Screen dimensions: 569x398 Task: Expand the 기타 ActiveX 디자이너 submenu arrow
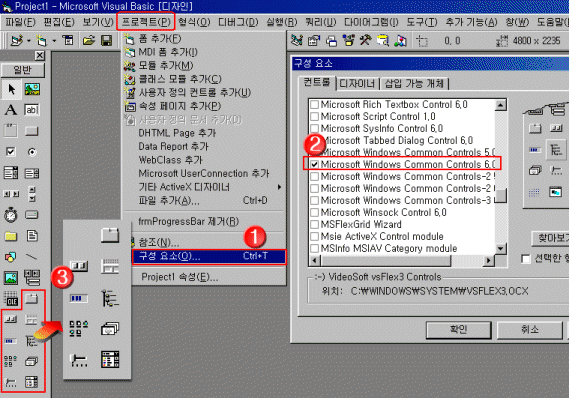coord(279,187)
